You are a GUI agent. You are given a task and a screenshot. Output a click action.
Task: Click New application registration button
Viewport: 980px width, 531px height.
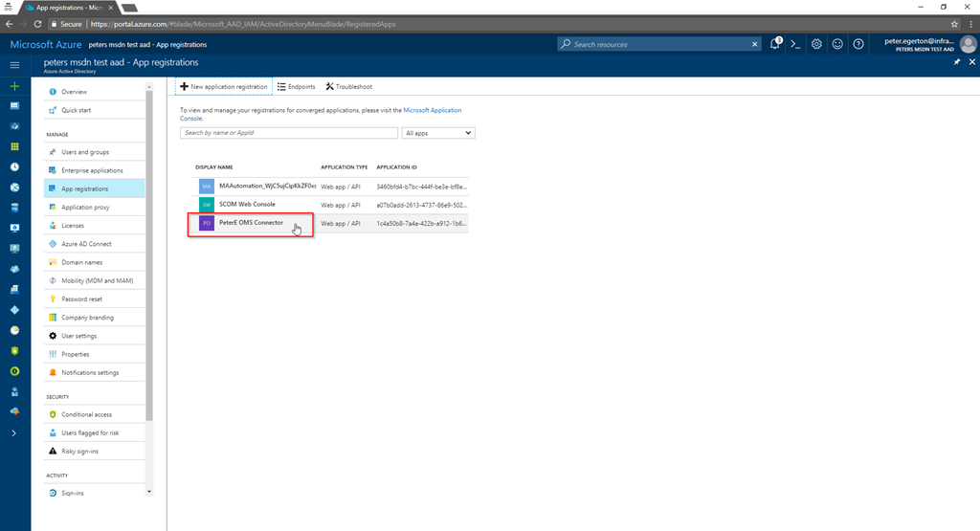click(x=224, y=86)
